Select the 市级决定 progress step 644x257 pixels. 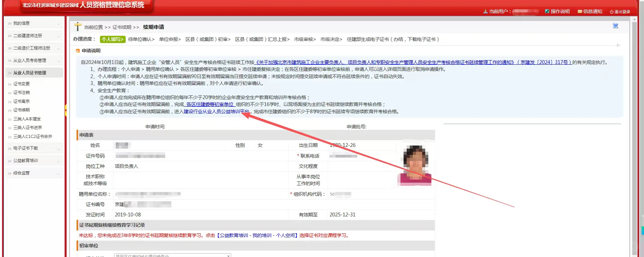[331, 39]
